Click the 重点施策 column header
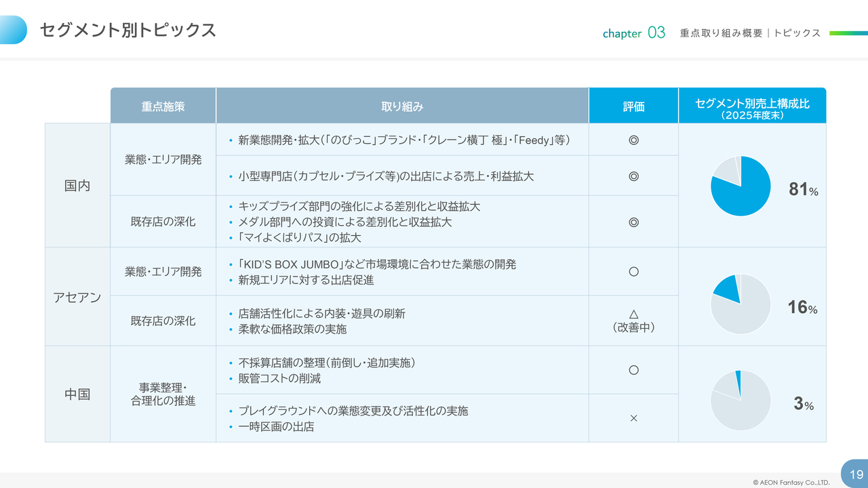 163,106
